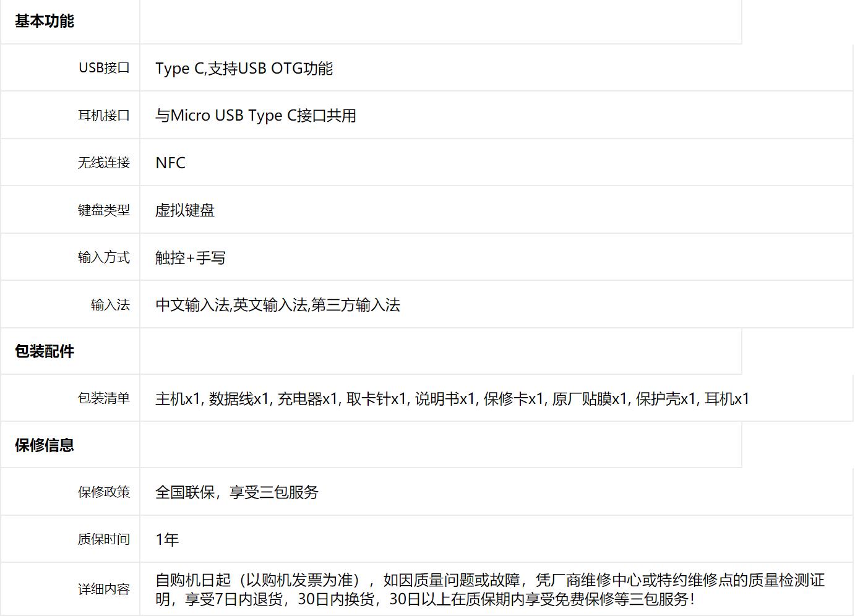Click the 触控+手写 value cell

[x=191, y=257]
